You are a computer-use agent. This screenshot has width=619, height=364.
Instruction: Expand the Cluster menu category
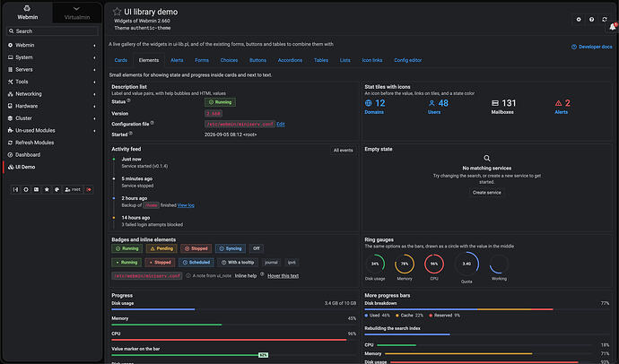coord(52,118)
